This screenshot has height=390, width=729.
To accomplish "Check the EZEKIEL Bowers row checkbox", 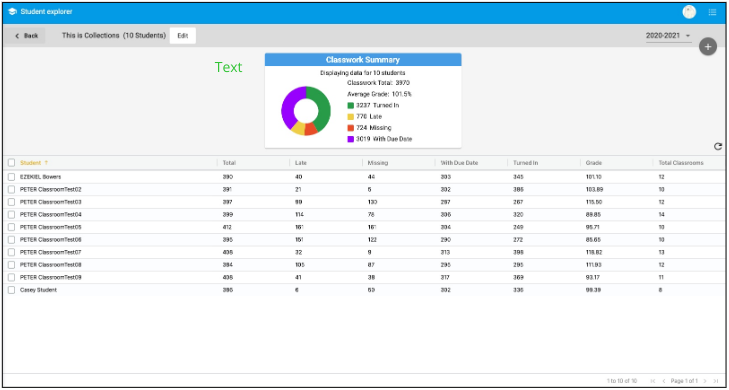I will pos(12,177).
